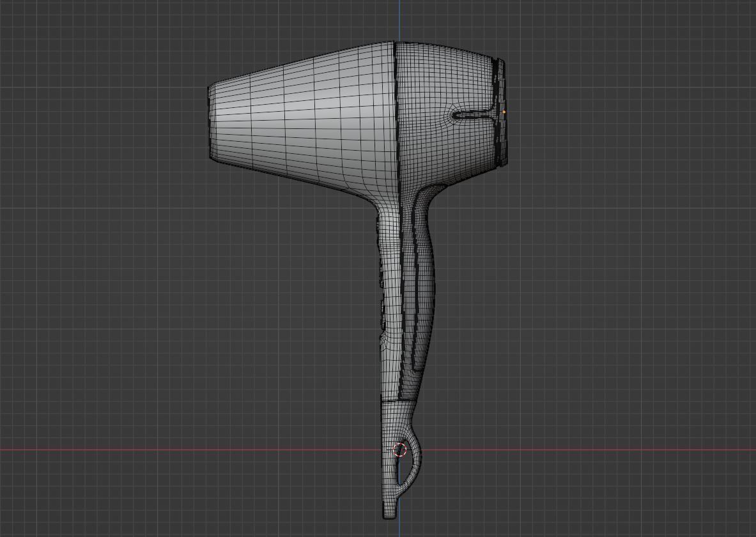Click the red-white 3D cursor circle
This screenshot has height=537, width=756.
399,450
